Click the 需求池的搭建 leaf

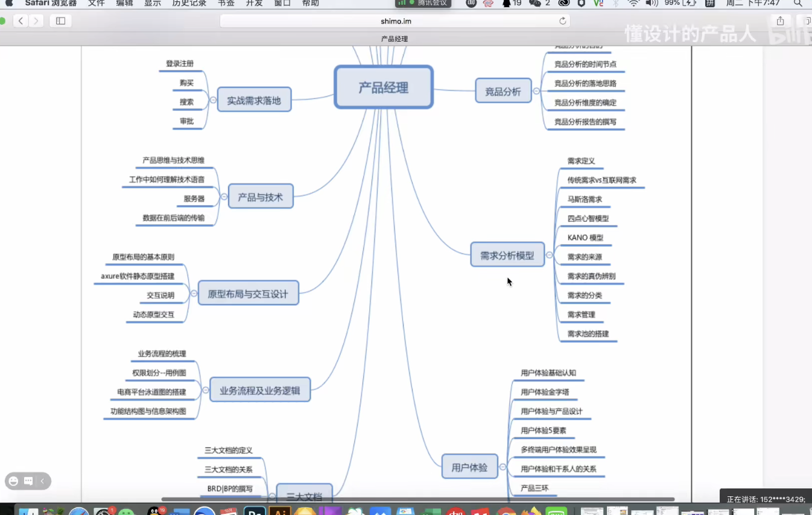tap(588, 333)
